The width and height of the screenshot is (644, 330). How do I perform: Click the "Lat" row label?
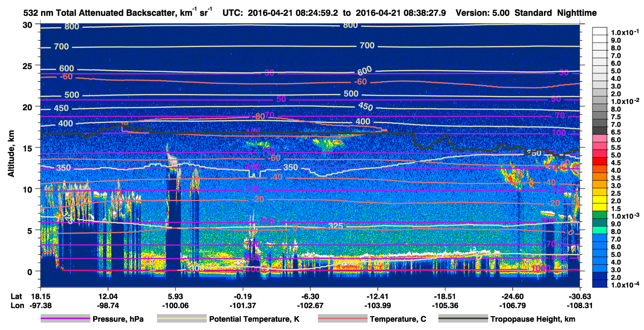(x=16, y=296)
